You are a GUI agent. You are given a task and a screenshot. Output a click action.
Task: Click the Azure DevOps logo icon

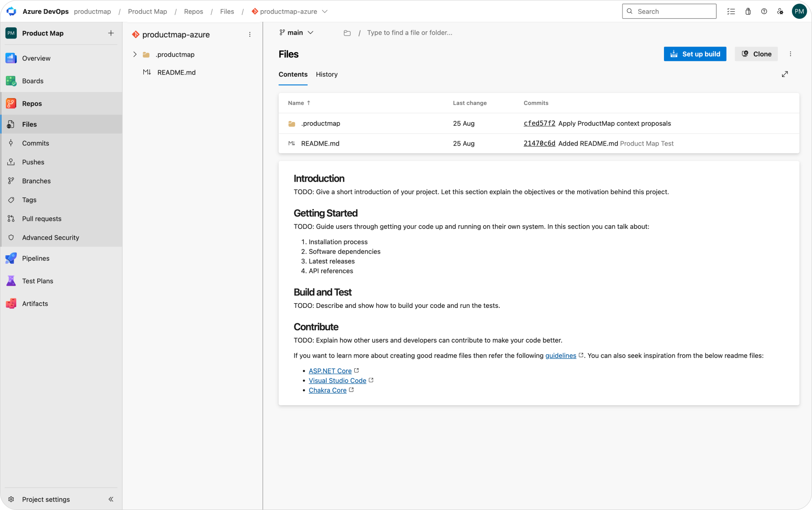pos(12,11)
